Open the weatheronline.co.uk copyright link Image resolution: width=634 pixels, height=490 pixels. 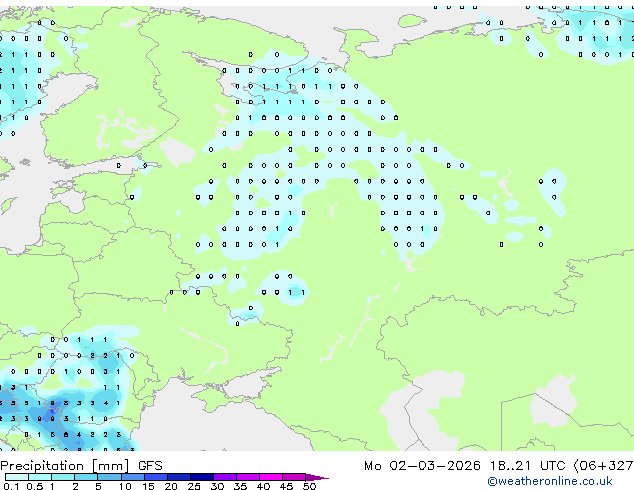(x=550, y=481)
